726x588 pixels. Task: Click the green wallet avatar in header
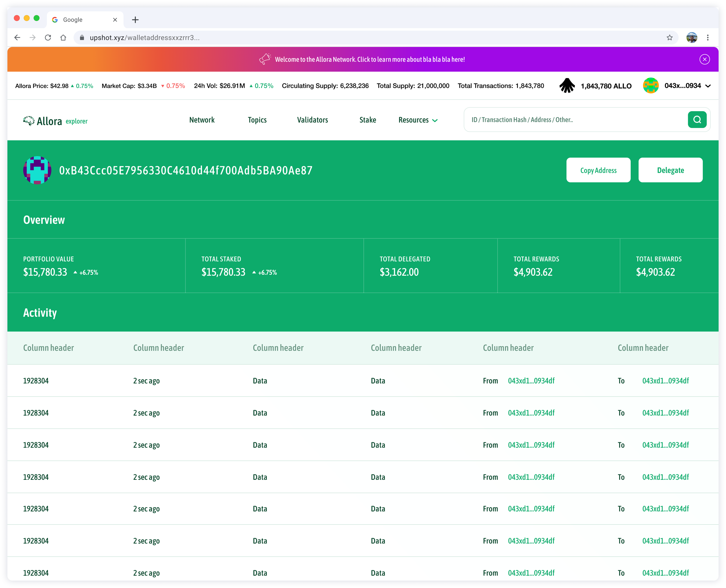click(650, 86)
